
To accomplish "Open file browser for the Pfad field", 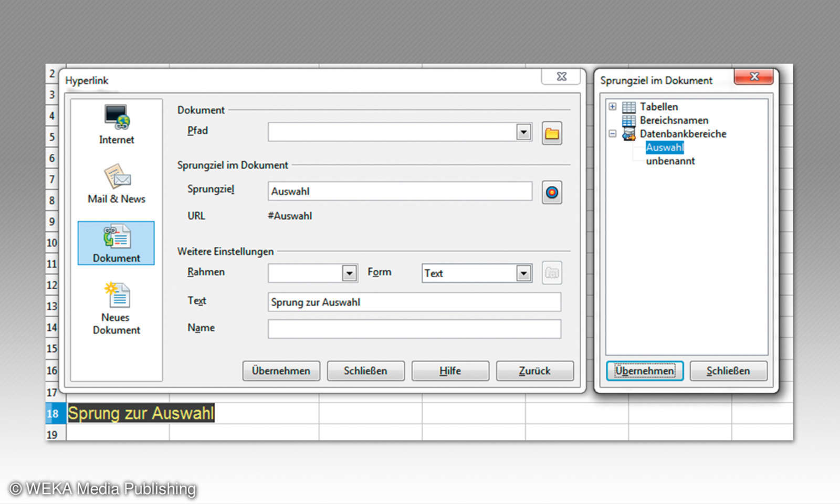I will [551, 133].
